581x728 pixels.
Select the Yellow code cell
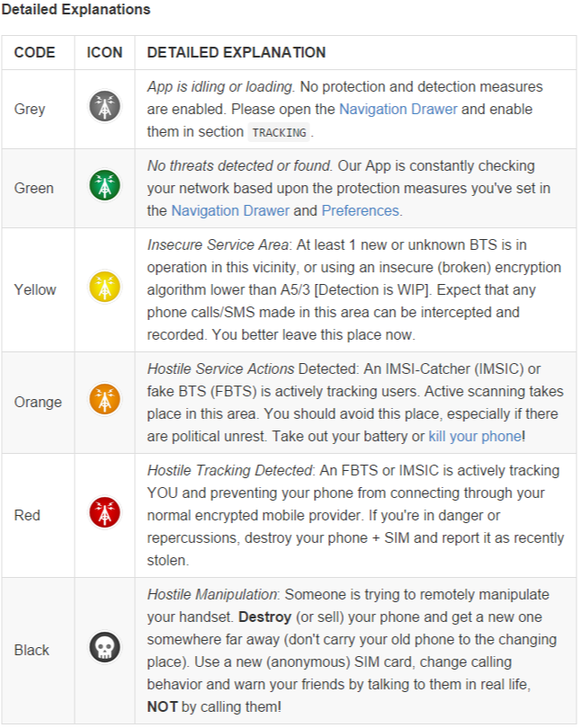[x=35, y=289]
